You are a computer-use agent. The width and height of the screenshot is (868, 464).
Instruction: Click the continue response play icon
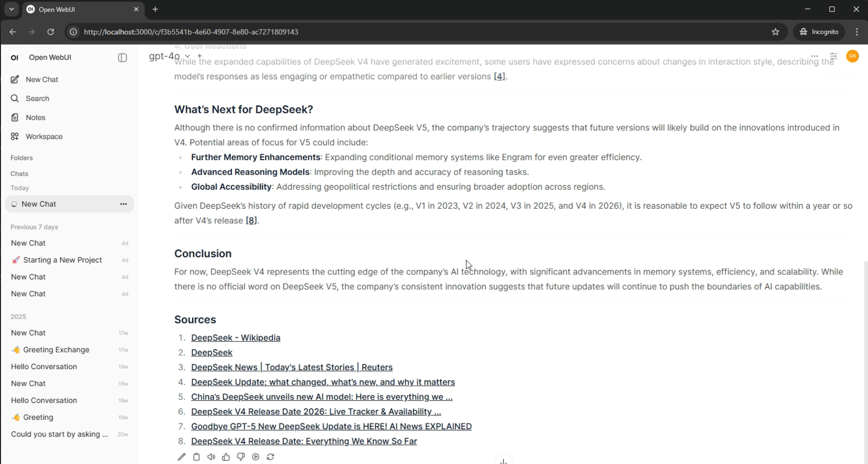pyautogui.click(x=256, y=457)
